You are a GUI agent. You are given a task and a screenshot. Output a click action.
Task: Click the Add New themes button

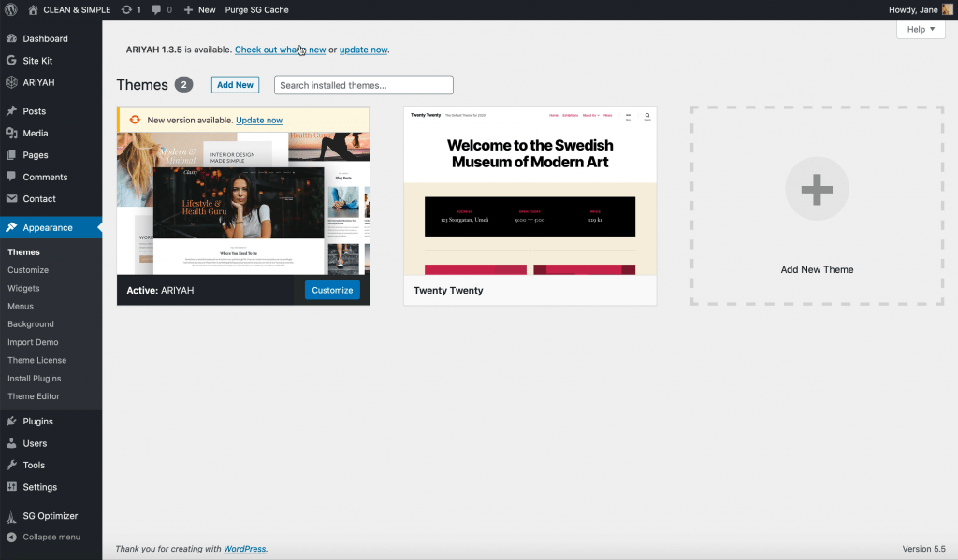235,84
